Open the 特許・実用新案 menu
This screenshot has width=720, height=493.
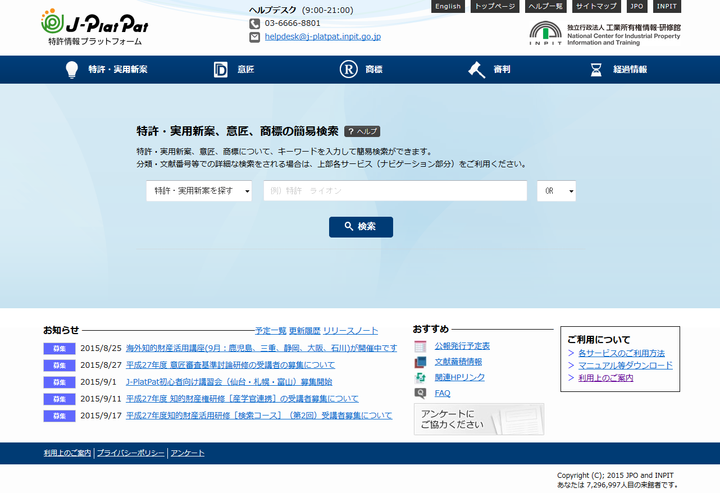118,69
